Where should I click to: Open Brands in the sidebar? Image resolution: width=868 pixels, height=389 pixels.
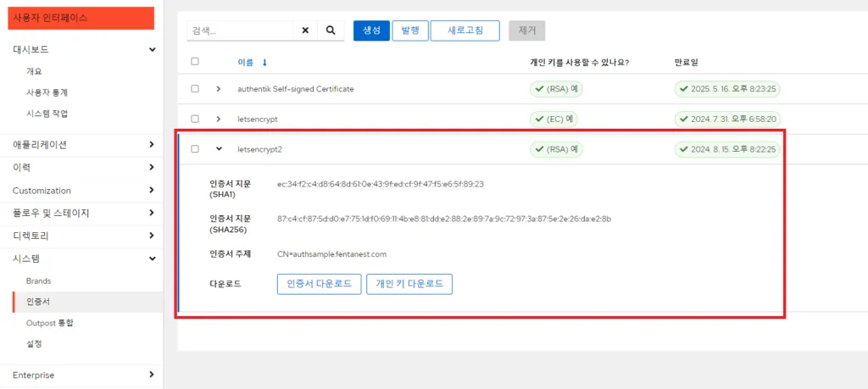coord(39,281)
